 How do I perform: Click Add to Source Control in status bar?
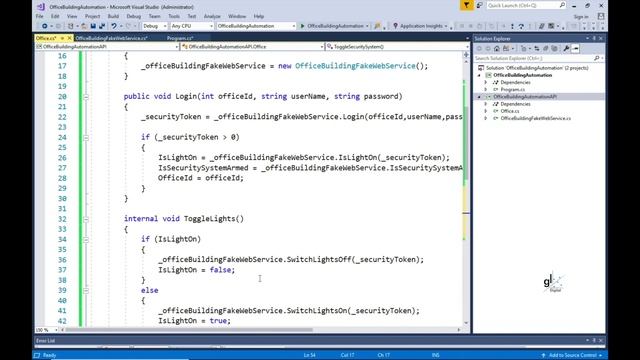tap(572, 355)
